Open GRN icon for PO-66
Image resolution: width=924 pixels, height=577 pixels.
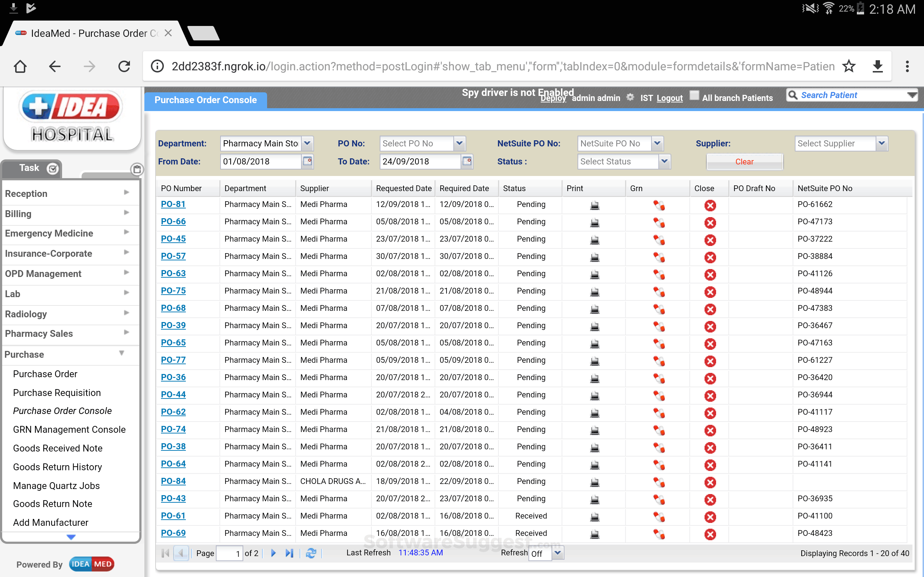(x=659, y=223)
